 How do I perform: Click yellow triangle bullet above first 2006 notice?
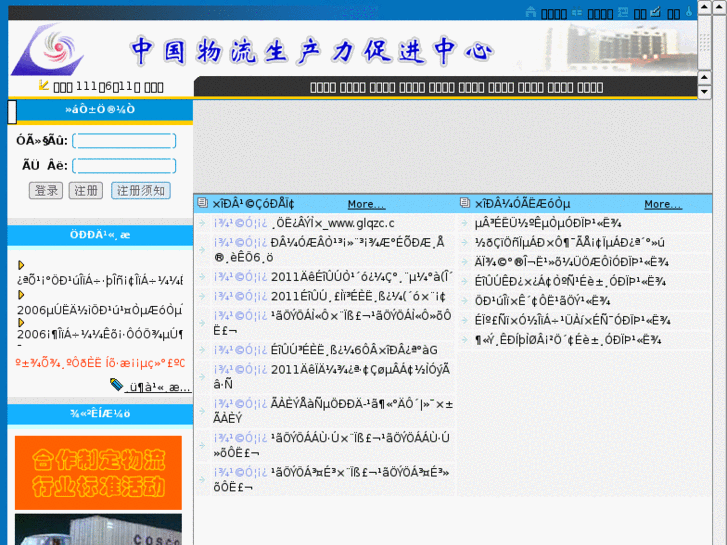[21, 294]
